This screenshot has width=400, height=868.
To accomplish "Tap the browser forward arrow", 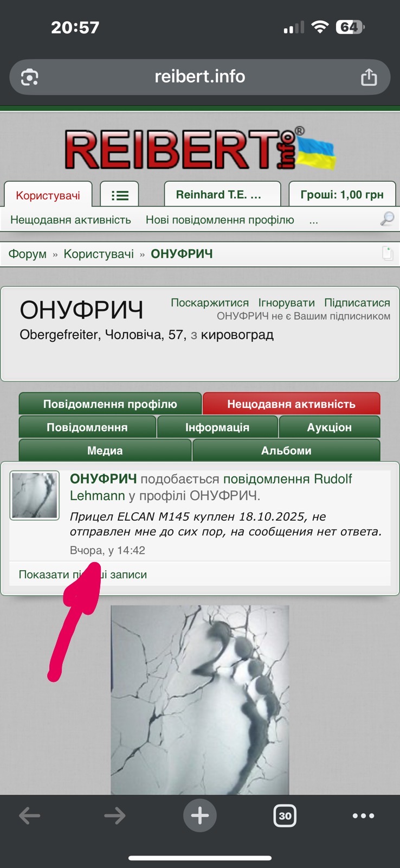I will 115,815.
